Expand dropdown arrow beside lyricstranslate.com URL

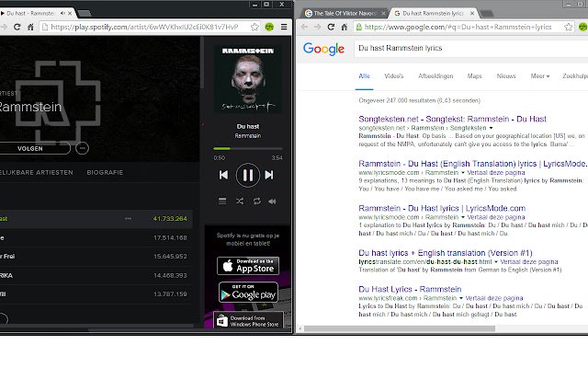(496, 261)
